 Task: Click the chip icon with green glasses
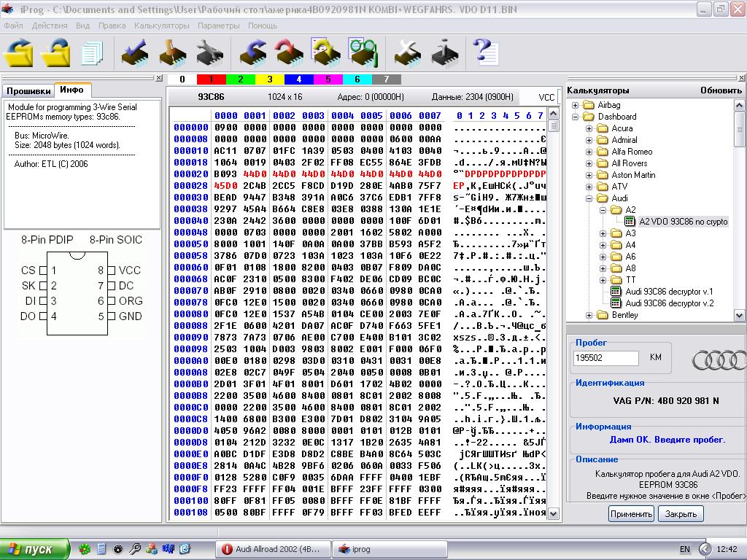pyautogui.click(x=363, y=52)
